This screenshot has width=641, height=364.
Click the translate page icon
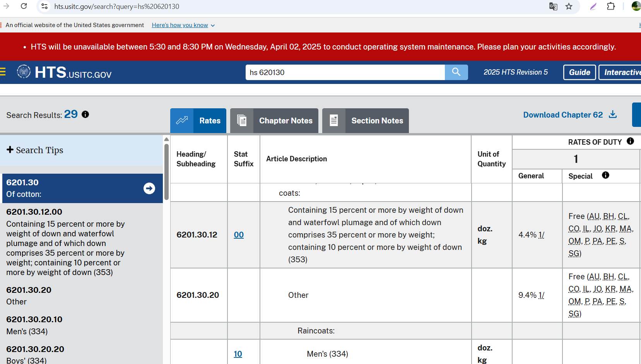pos(553,6)
